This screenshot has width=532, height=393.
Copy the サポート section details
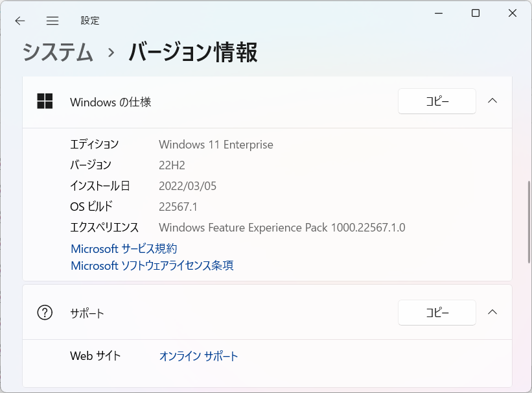[437, 313]
